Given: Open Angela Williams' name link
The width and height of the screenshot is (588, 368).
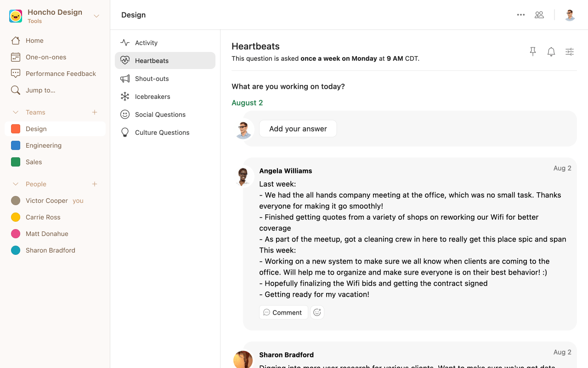Looking at the screenshot, I should 286,171.
